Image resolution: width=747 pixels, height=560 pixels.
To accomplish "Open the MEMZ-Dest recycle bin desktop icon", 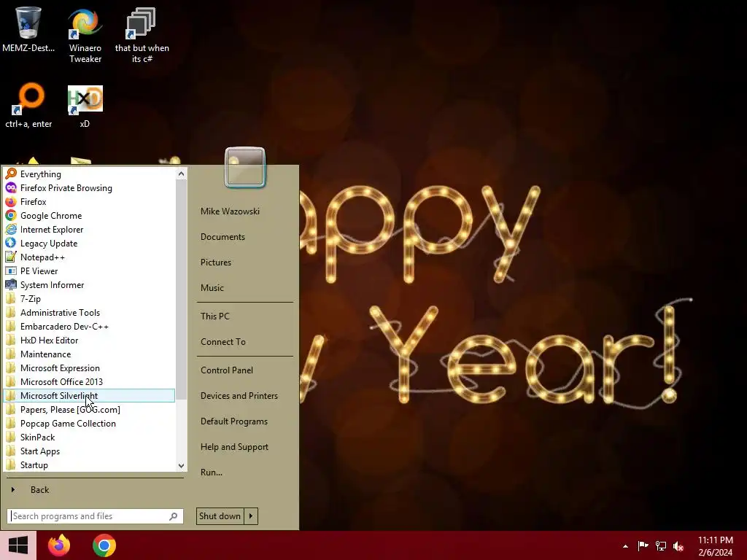I will [x=28, y=29].
